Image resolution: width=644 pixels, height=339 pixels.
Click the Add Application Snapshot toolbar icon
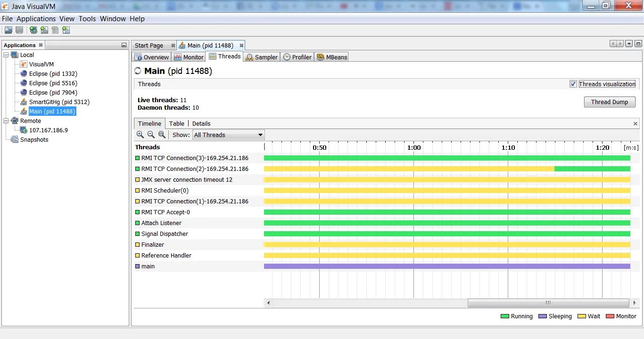[x=66, y=30]
